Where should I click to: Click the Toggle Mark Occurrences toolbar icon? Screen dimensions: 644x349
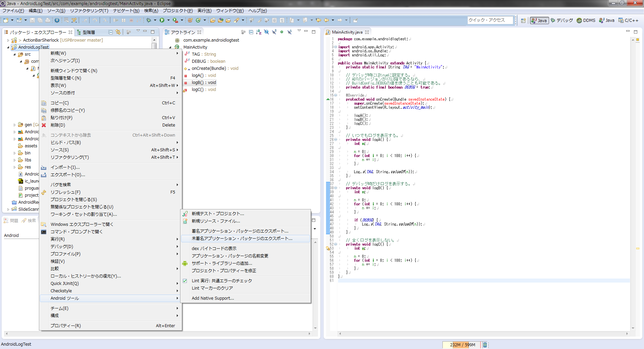pyautogui.click(x=259, y=20)
